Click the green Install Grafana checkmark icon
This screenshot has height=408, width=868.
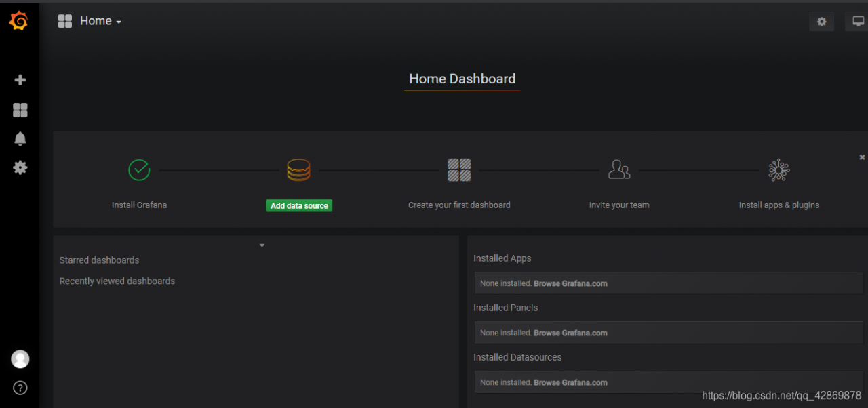139,169
